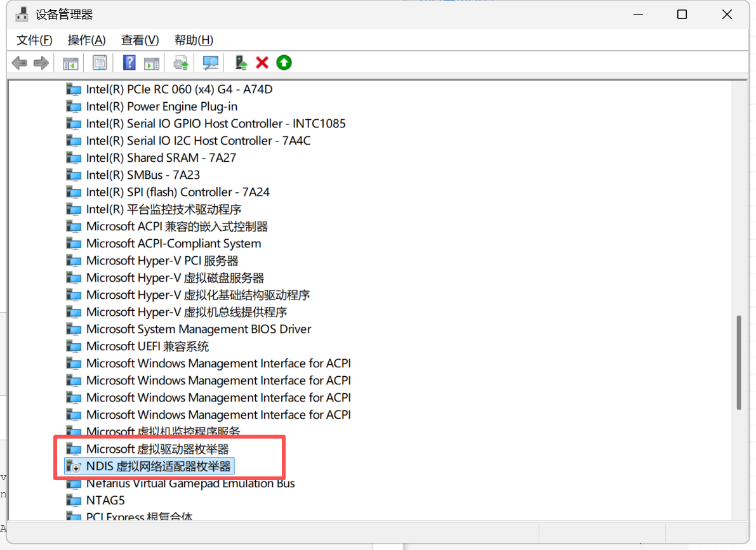
Task: Open the blue Help icon
Action: pos(129,62)
